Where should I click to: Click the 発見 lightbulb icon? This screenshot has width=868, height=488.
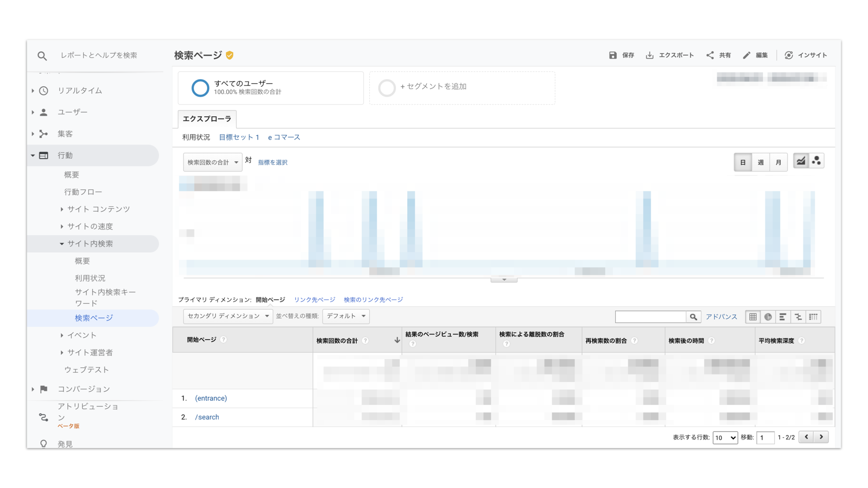44,444
